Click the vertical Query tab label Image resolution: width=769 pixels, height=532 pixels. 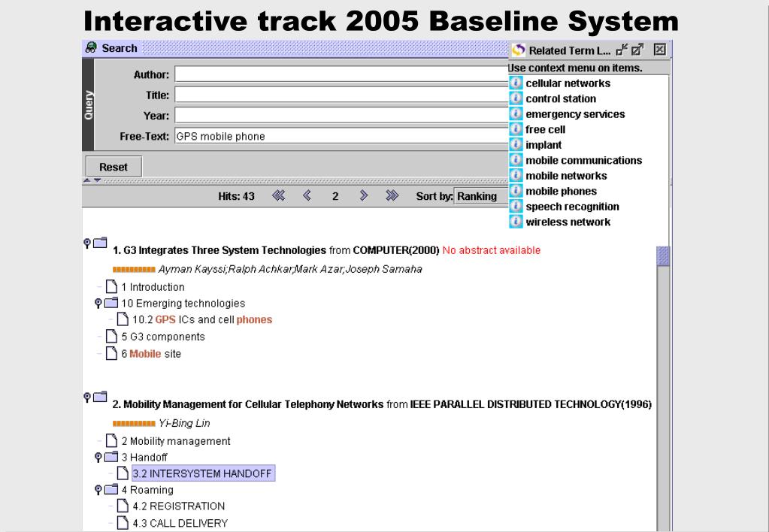(88, 105)
